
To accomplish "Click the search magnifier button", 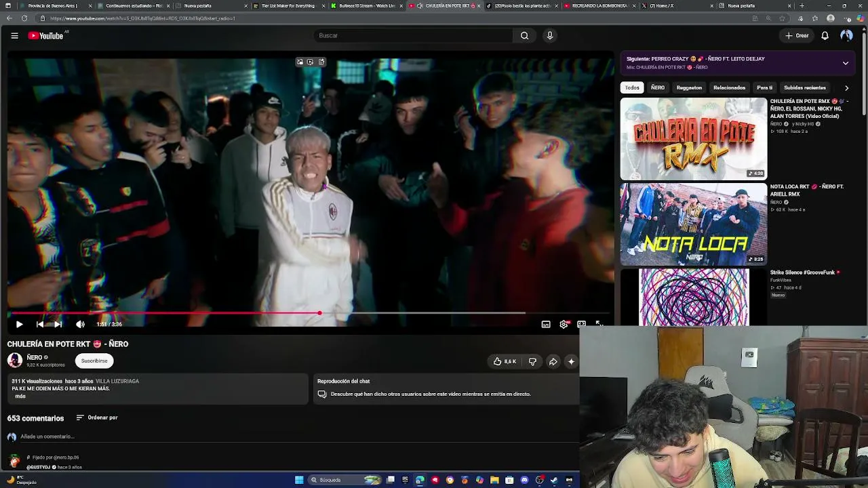I will tap(524, 36).
